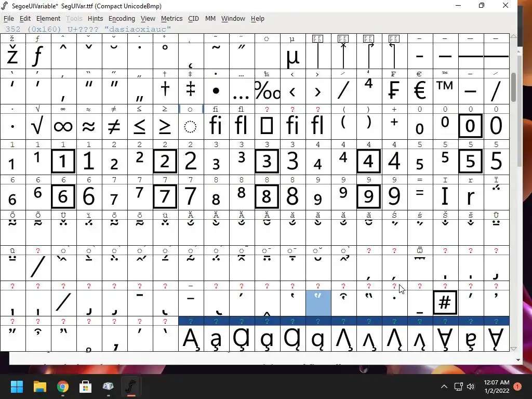Select the lowercase r glyph cell

coord(471,197)
